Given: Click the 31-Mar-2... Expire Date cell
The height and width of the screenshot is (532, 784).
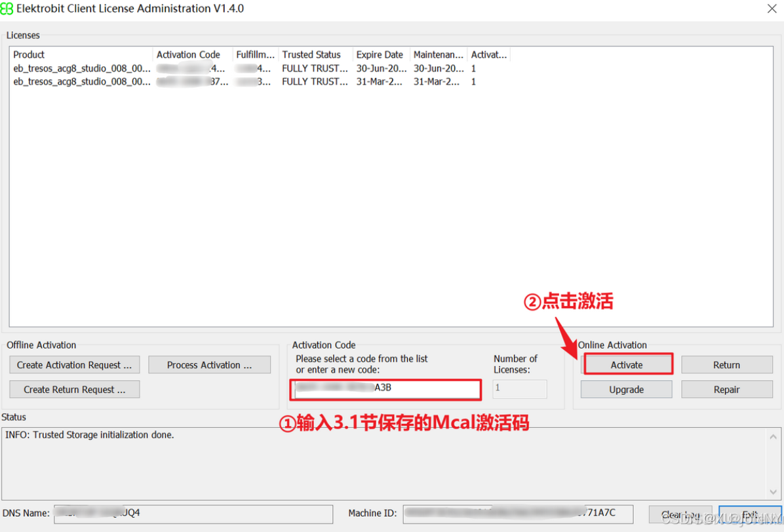Looking at the screenshot, I should pyautogui.click(x=379, y=81).
